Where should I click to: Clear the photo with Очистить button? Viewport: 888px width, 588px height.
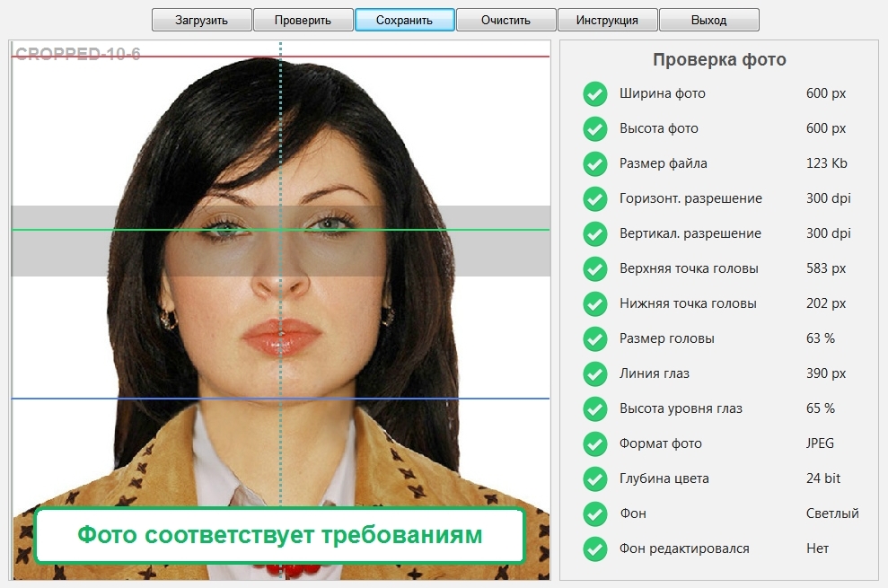pos(506,20)
